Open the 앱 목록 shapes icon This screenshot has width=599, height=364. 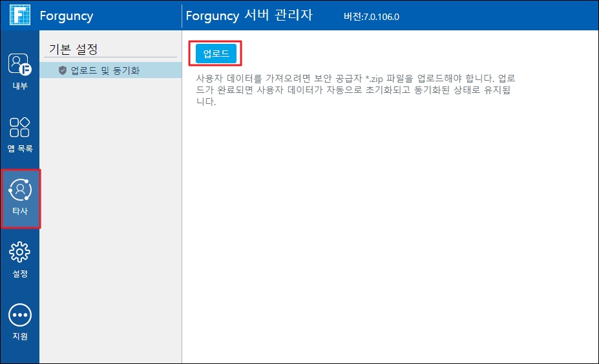pos(19,127)
